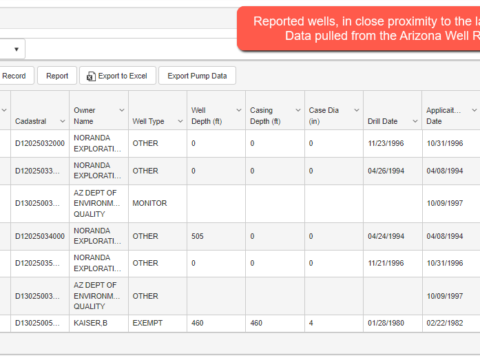The image size is (480, 360).
Task: Sort by the Drill Date column header
Action: tap(382, 121)
